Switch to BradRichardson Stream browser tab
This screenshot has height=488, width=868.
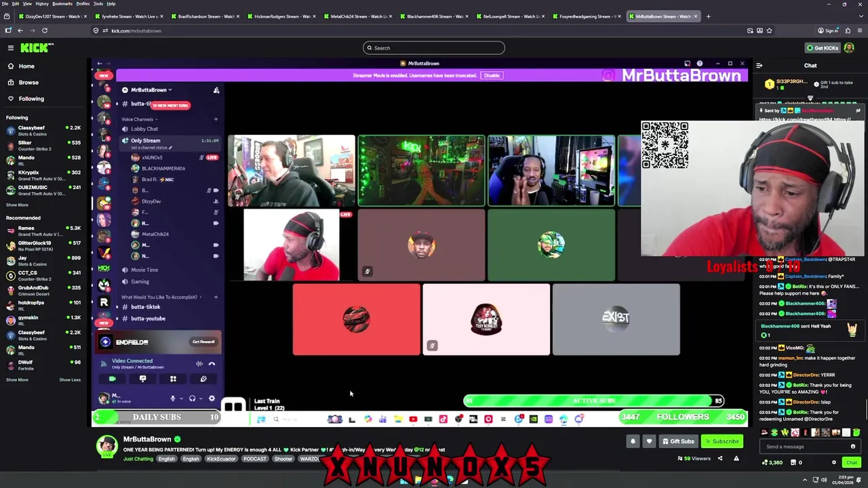205,16
